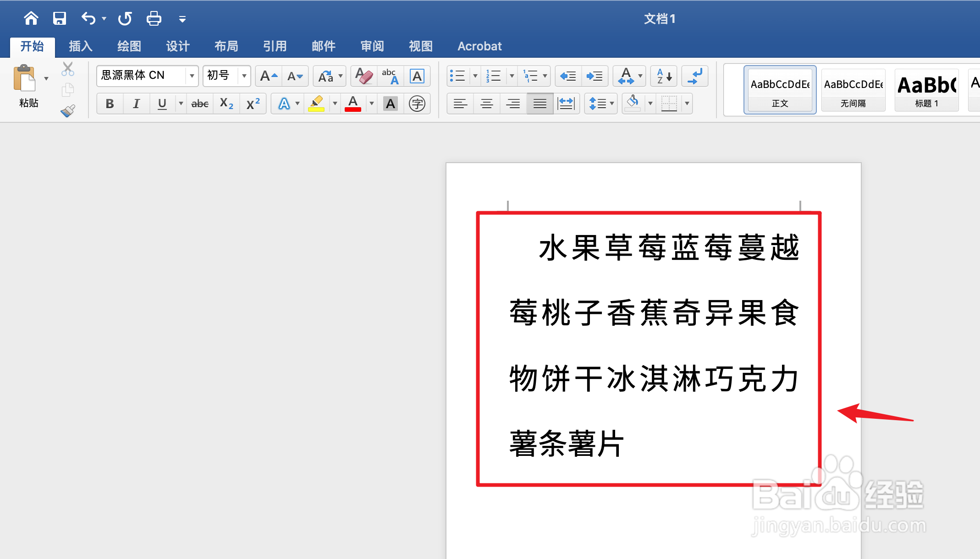Open the 审阅 tab

(x=372, y=46)
